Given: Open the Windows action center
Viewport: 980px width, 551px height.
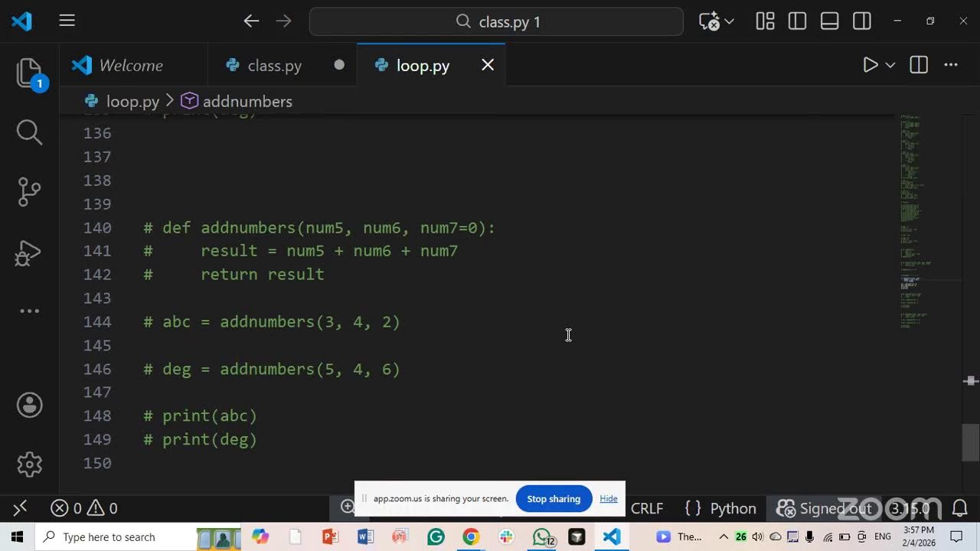Looking at the screenshot, I should point(957,537).
